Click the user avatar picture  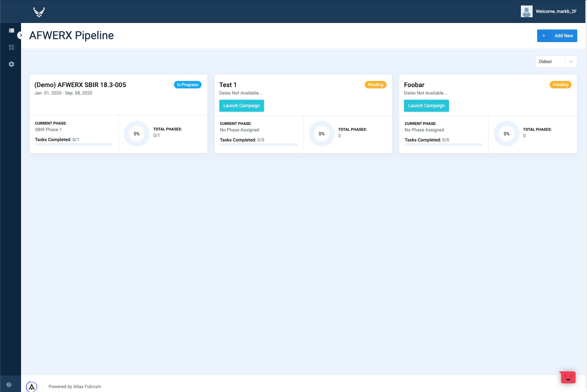pyautogui.click(x=526, y=11)
